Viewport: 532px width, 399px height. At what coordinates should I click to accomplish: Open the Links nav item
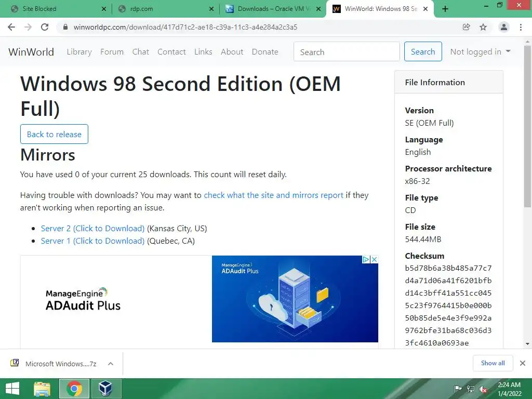pos(203,52)
